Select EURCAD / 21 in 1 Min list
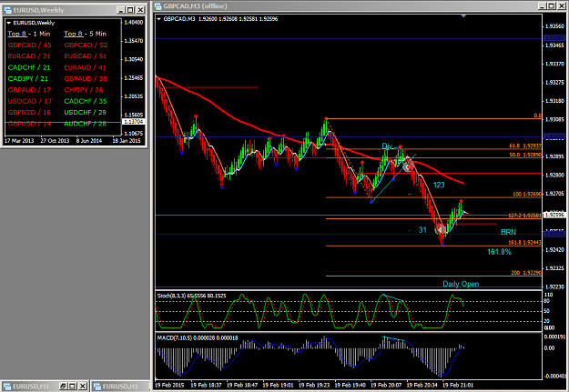 tap(29, 56)
